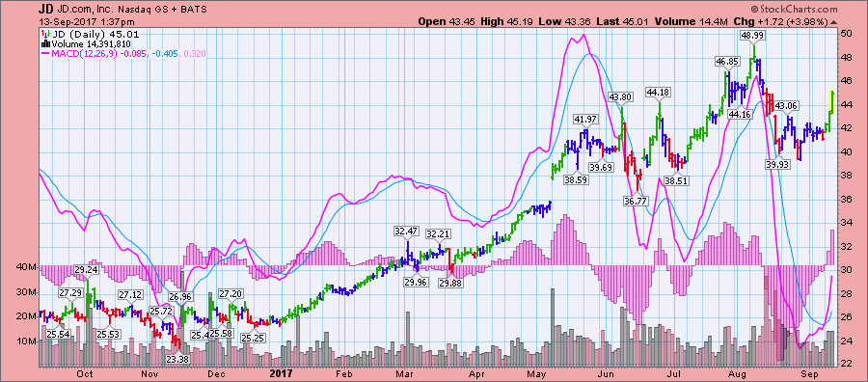The width and height of the screenshot is (868, 382).
Task: Click the Jul label on time axis
Action: (x=674, y=373)
